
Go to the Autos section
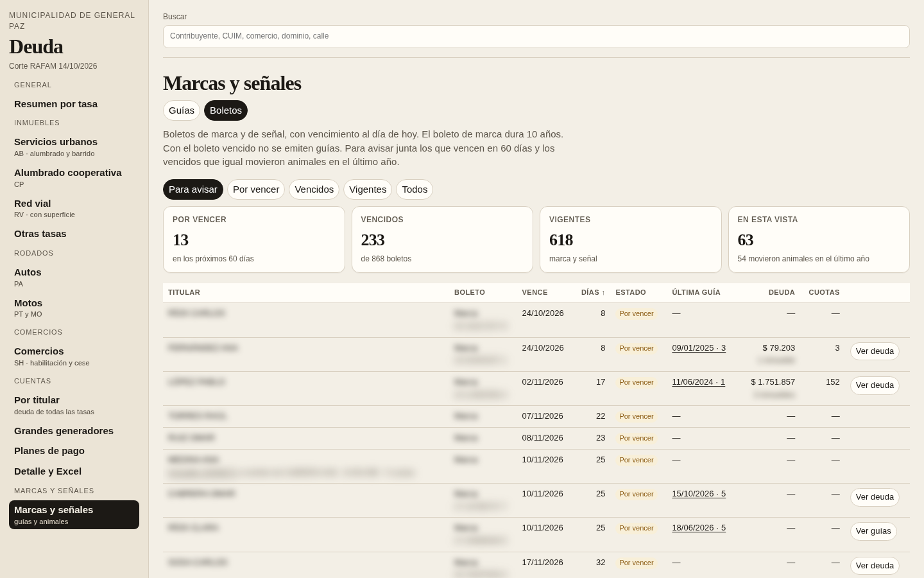coord(74,277)
